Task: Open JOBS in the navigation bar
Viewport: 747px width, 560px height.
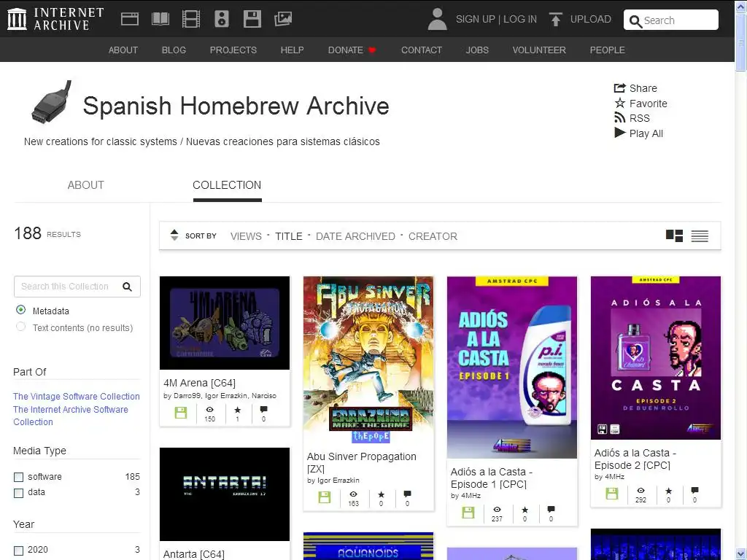Action: (477, 50)
